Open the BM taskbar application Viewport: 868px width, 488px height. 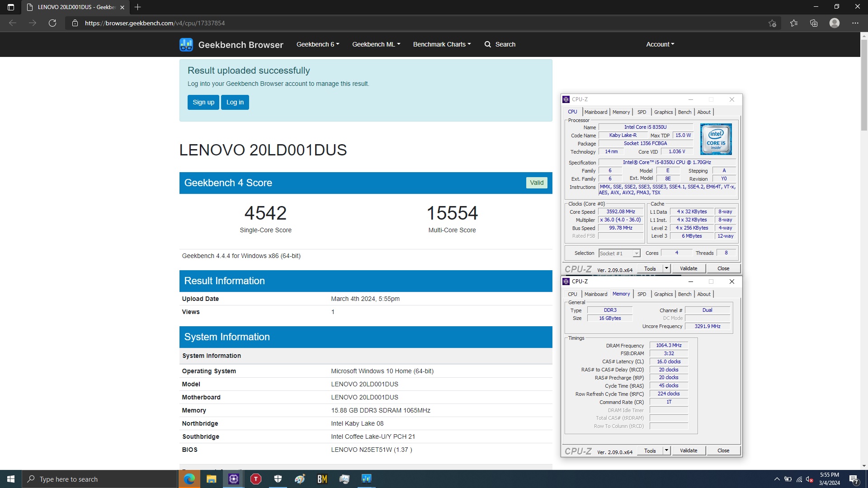pos(322,479)
